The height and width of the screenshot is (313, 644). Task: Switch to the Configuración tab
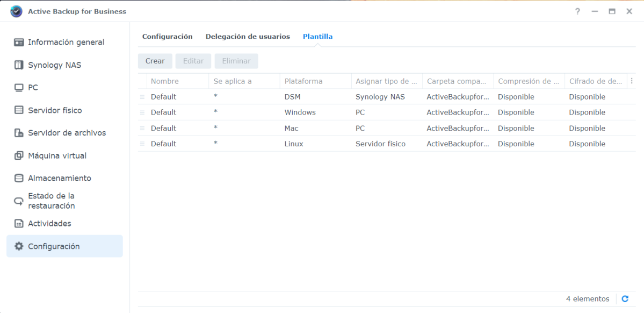pyautogui.click(x=167, y=37)
